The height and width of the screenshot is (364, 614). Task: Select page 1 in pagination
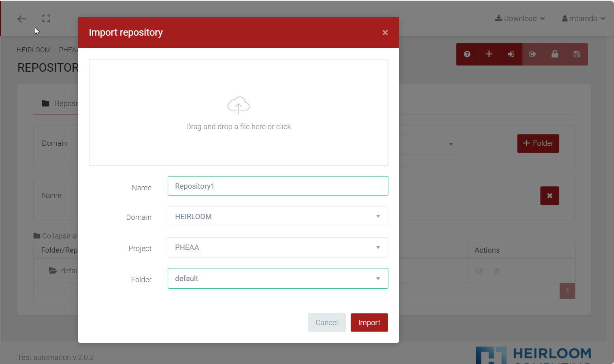[x=567, y=291]
